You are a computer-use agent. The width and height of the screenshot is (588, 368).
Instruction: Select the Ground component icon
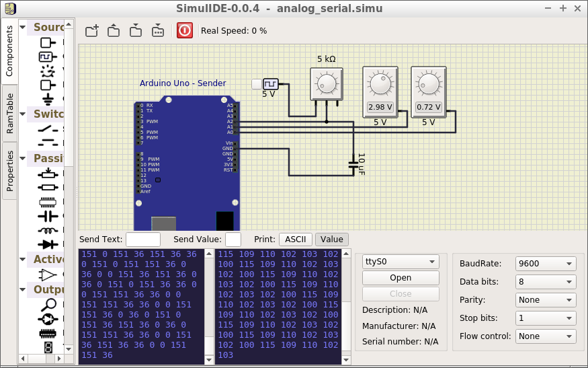(x=48, y=99)
